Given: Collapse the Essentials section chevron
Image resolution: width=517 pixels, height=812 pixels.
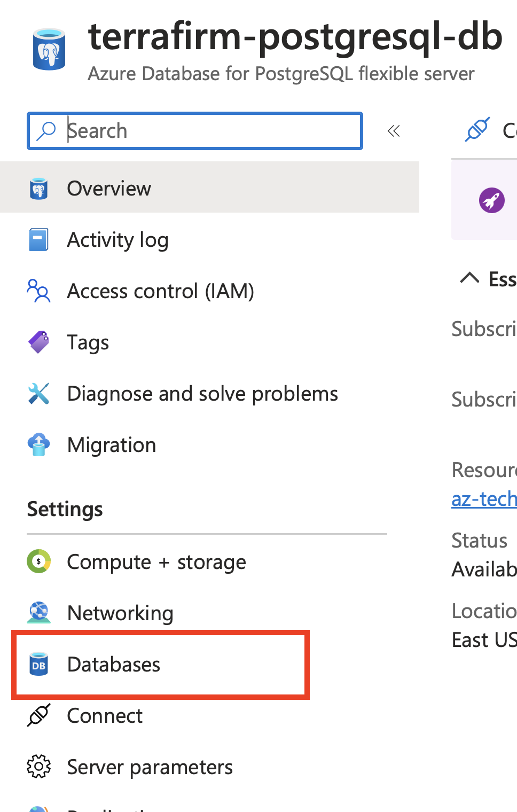Looking at the screenshot, I should click(x=469, y=278).
